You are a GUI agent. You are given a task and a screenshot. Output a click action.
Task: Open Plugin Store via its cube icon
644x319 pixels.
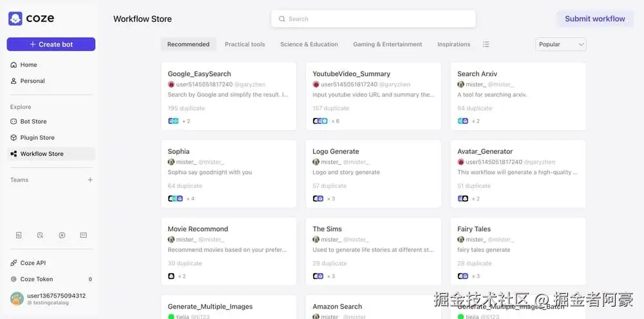[14, 138]
